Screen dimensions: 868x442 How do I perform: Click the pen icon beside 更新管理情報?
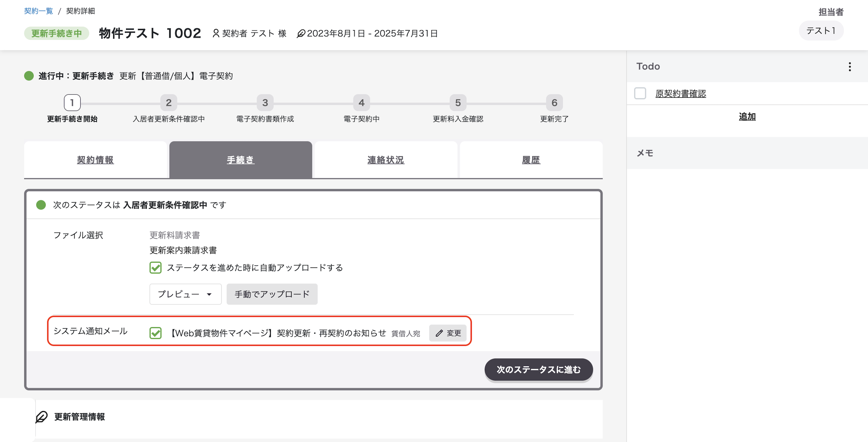click(42, 417)
